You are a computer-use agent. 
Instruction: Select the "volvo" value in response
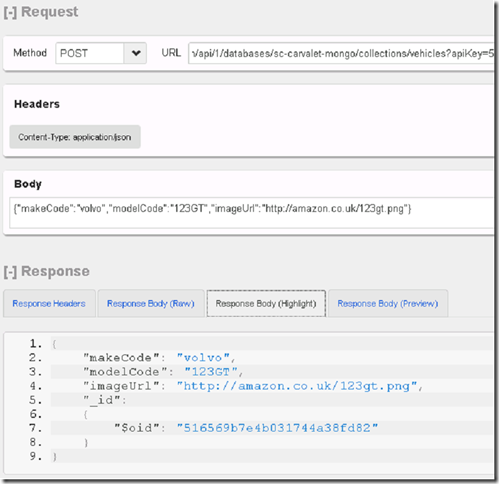203,358
